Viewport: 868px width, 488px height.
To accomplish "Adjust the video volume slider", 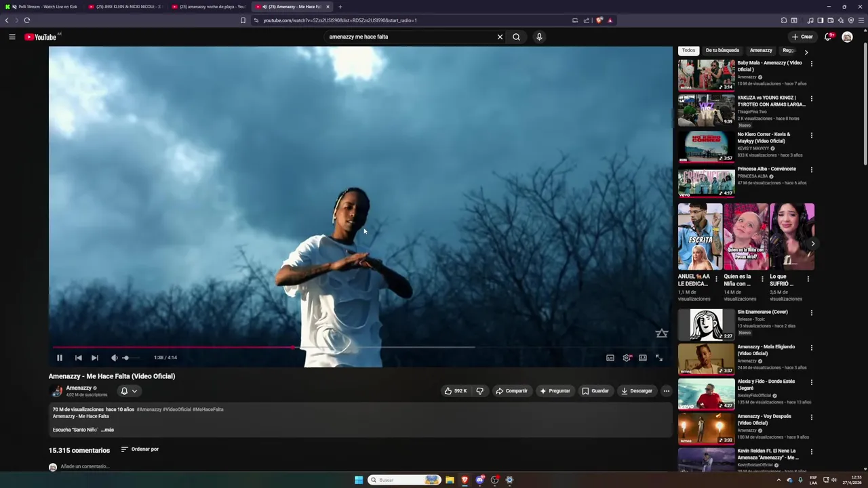I will coord(130,358).
